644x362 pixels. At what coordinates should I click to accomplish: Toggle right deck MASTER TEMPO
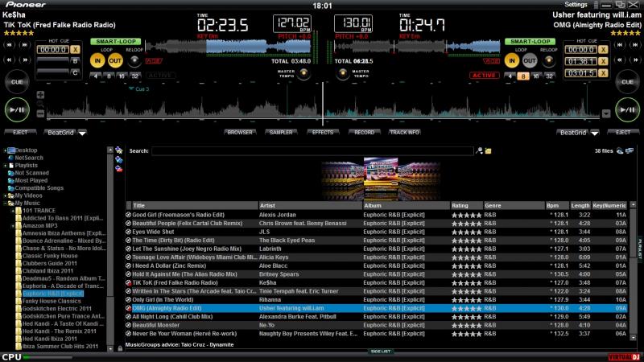(342, 73)
